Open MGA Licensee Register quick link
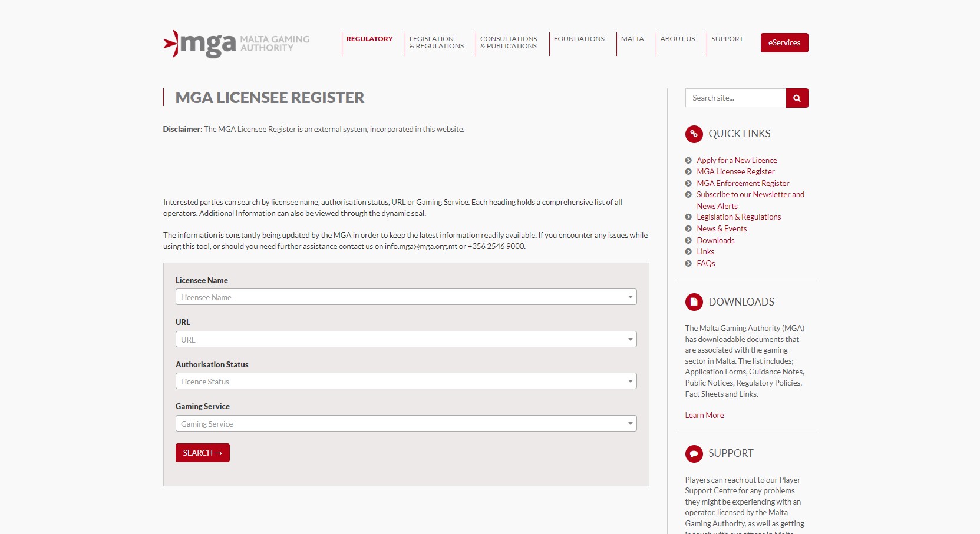The width and height of the screenshot is (980, 534). pos(735,172)
